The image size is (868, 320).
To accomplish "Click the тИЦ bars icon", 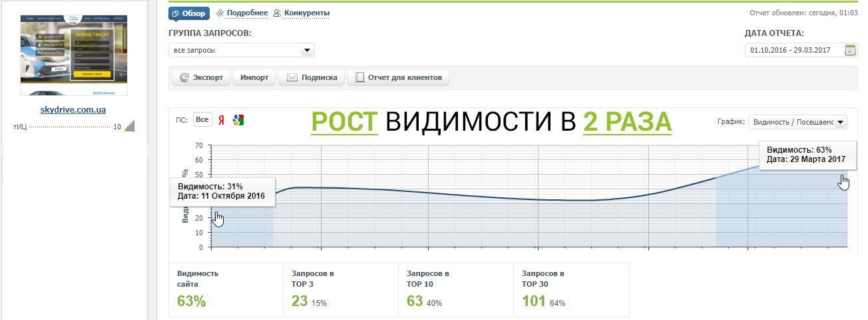I will (x=130, y=126).
